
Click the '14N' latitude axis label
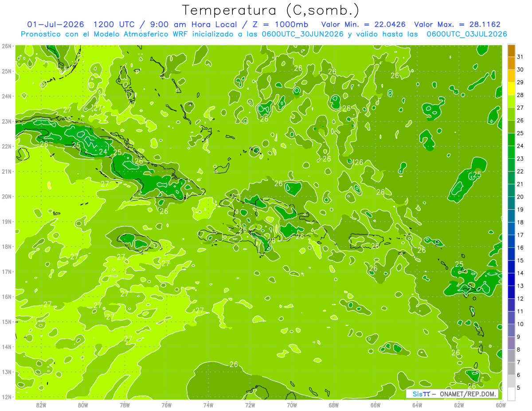(x=7, y=347)
